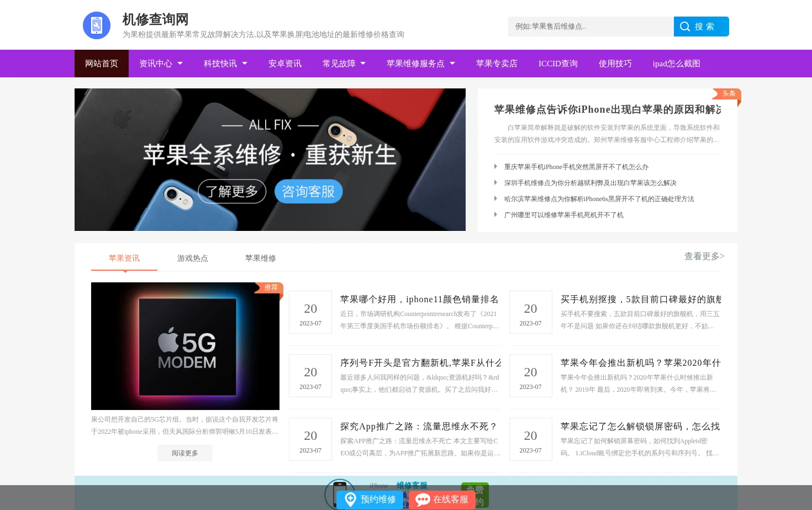The width and height of the screenshot is (812, 510).
Task: Open the ipad怎么截图 nav item
Action: (676, 64)
